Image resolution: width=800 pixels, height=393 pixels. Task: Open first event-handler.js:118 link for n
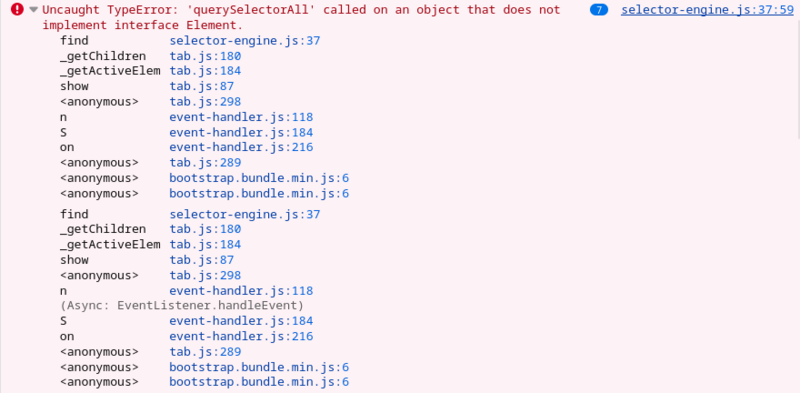241,117
